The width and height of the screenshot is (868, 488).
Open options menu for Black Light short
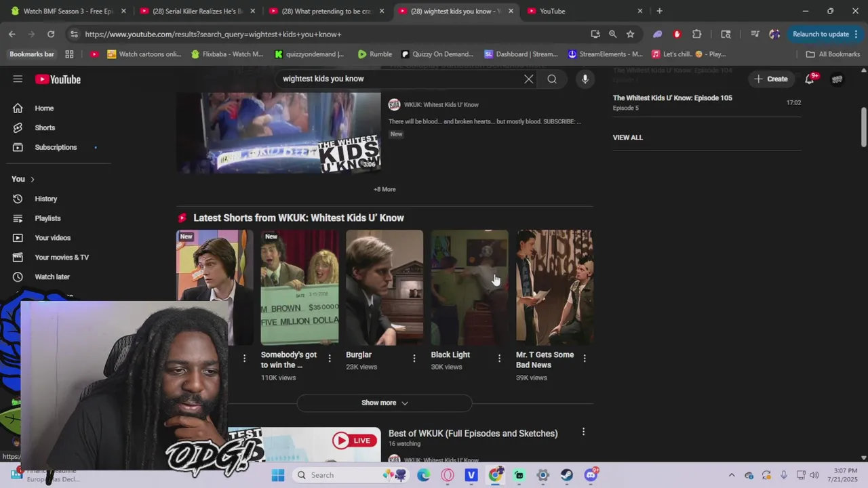tap(500, 358)
